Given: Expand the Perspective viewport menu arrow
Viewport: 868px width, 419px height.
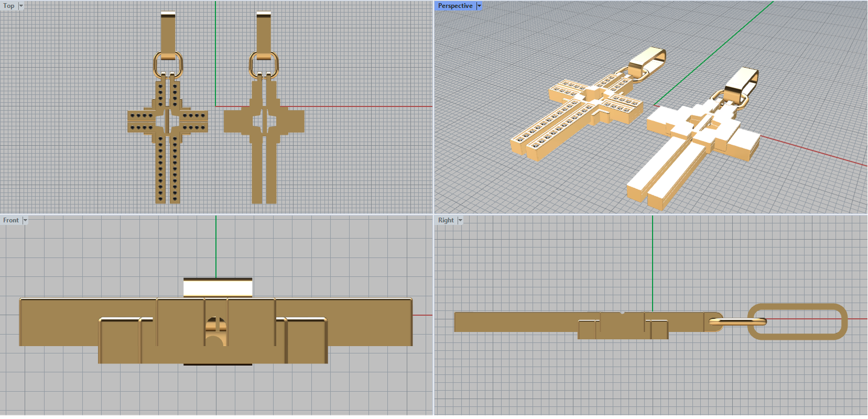Looking at the screenshot, I should tap(479, 6).
